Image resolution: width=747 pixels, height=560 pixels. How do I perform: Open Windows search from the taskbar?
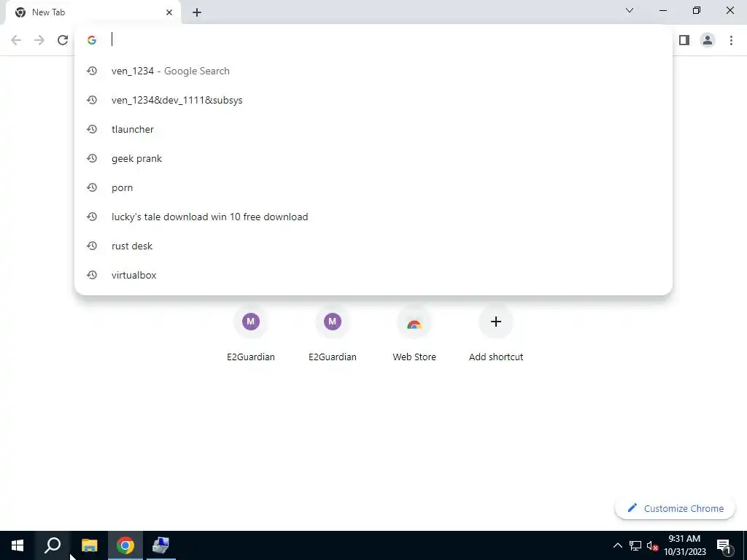pos(53,545)
